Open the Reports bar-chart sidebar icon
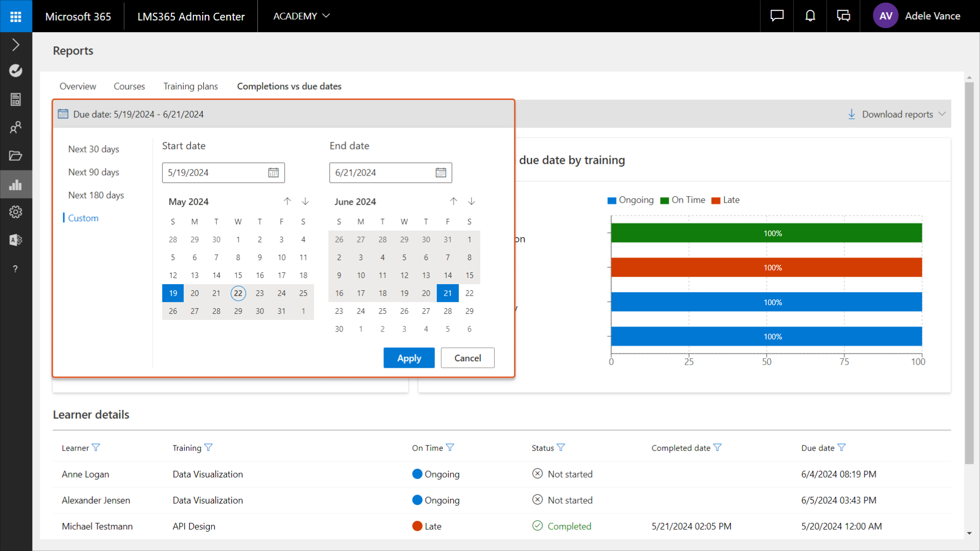Screen dimensions: 980x551 click(16, 185)
